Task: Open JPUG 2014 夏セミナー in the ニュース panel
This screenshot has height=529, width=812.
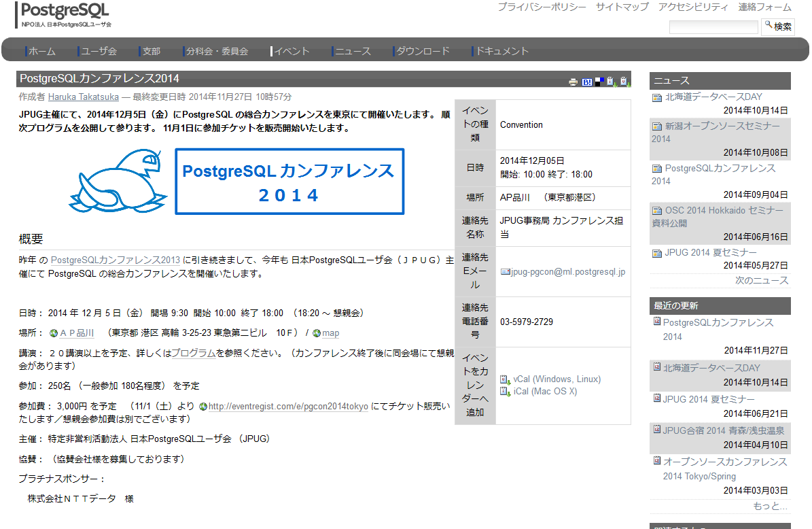Action: click(x=711, y=253)
